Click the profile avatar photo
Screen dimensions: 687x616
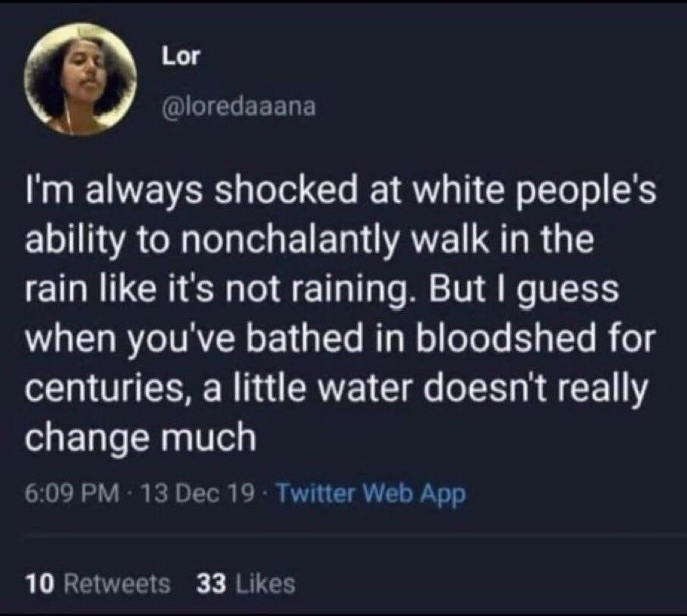[80, 79]
